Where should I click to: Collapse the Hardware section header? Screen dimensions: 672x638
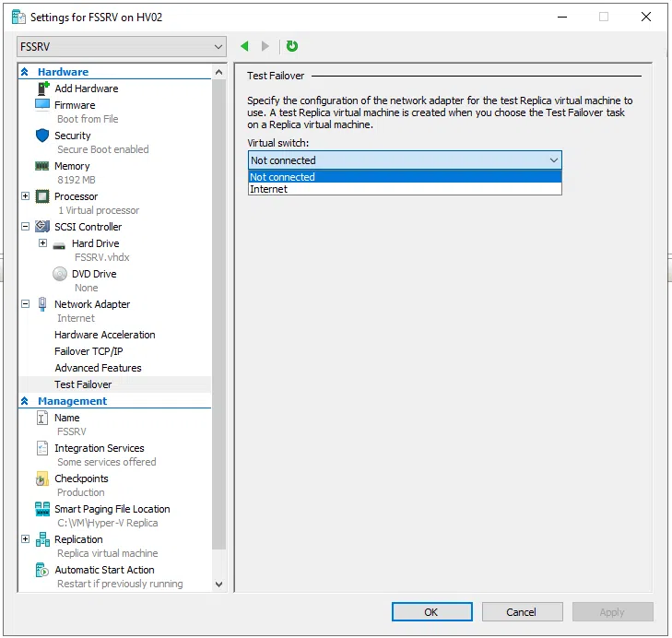coord(25,72)
